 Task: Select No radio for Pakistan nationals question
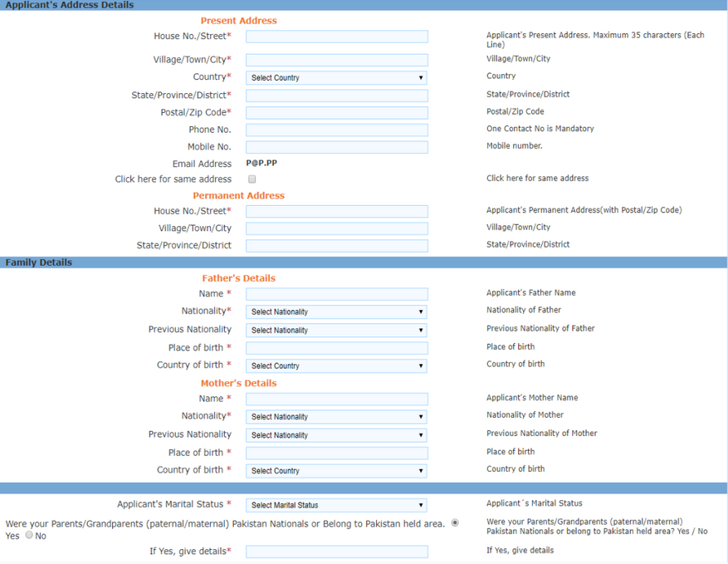point(29,535)
